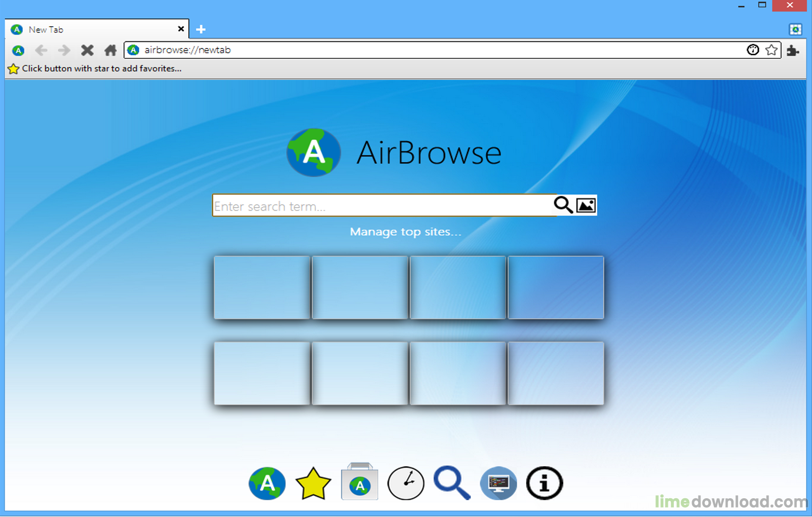Click the magnifier icon beside search field

563,205
